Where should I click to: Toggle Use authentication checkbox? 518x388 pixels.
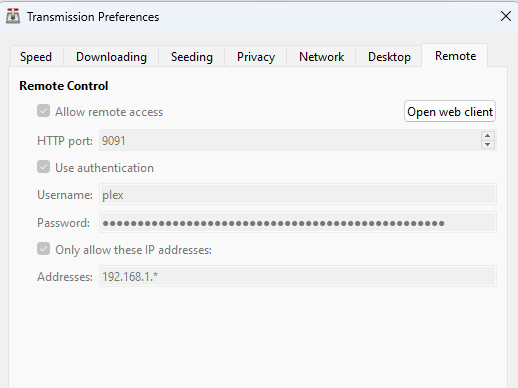click(x=44, y=167)
